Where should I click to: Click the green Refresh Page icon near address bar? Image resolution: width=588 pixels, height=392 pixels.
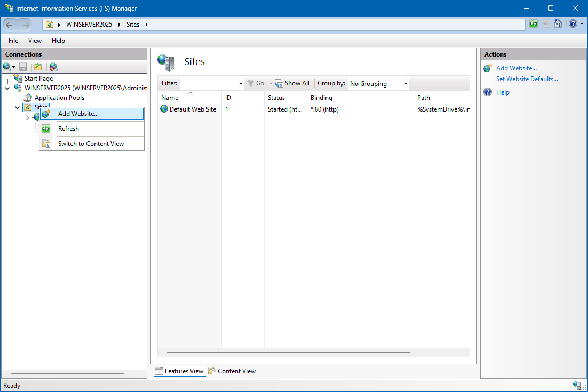534,24
